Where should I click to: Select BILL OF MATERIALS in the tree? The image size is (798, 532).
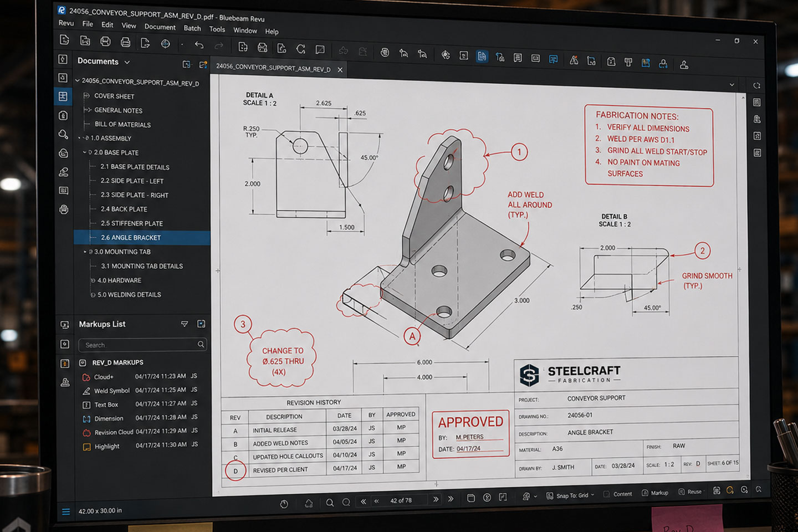click(122, 124)
